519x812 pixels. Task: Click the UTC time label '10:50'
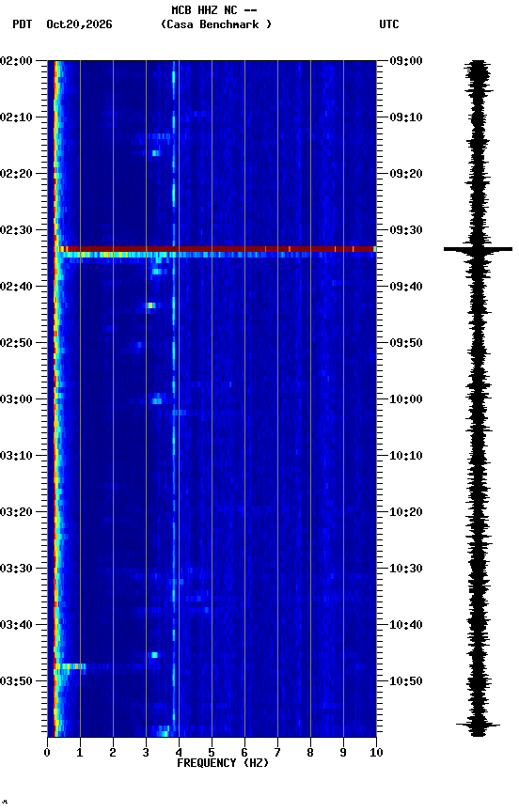[406, 681]
